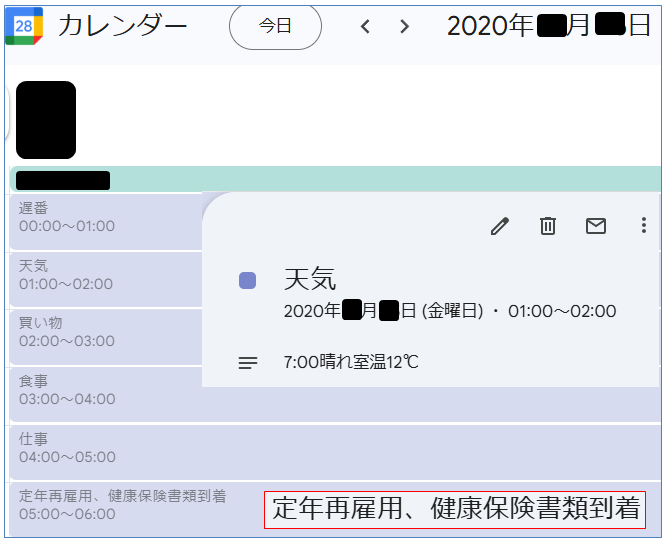Click the purple color square beside 天気
The width and height of the screenshot is (665, 544).
pos(248,281)
